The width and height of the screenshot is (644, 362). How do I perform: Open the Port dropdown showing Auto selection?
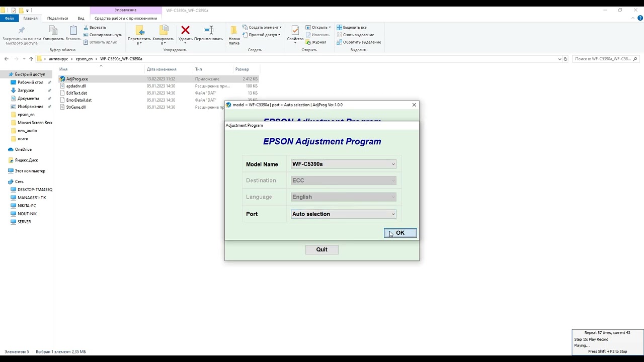click(x=344, y=214)
